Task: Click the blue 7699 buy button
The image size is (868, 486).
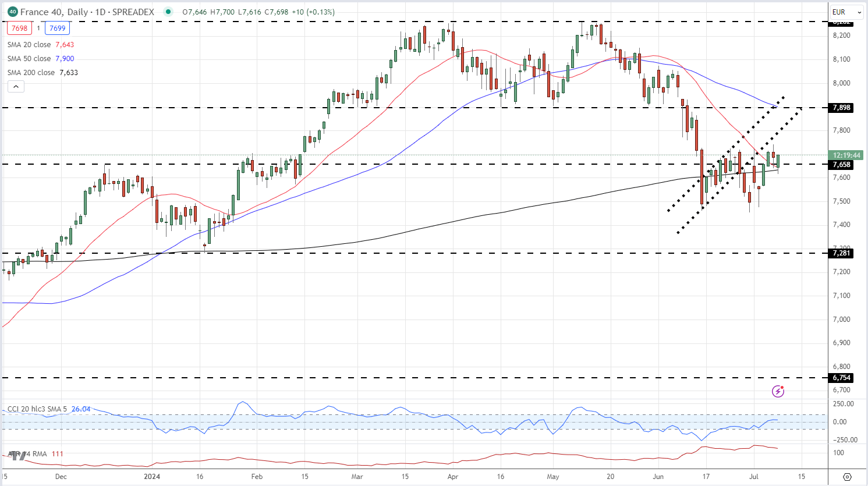Action: click(58, 28)
